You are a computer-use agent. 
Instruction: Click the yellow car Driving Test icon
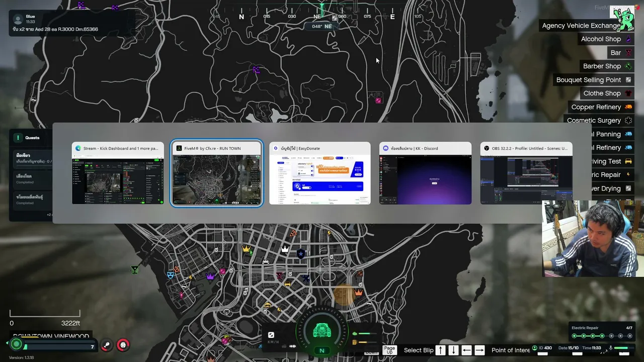point(628,161)
